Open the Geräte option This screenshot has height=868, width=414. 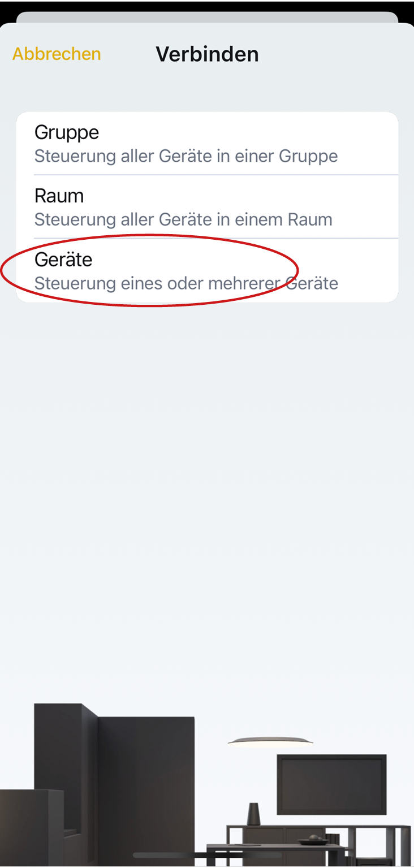click(63, 260)
